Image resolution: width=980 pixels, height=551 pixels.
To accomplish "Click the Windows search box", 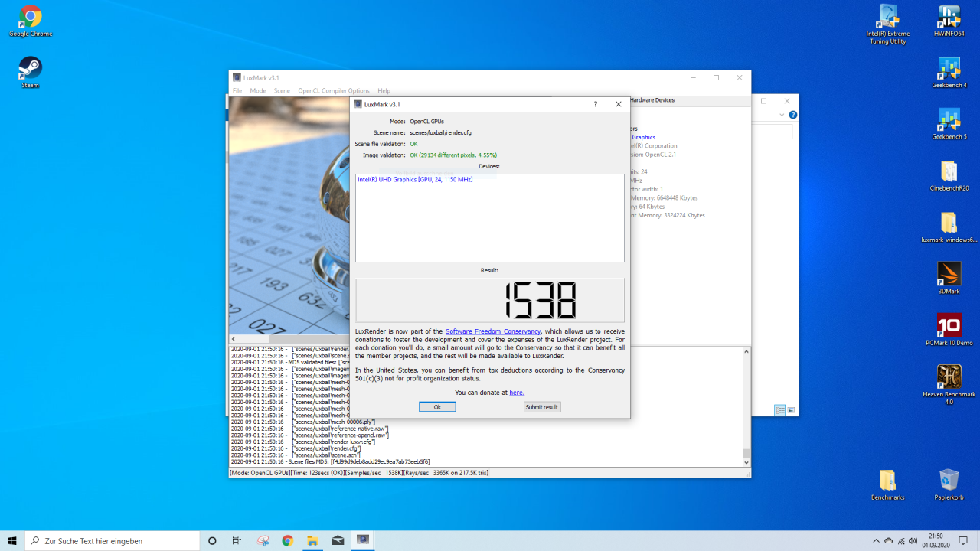I will coord(113,540).
